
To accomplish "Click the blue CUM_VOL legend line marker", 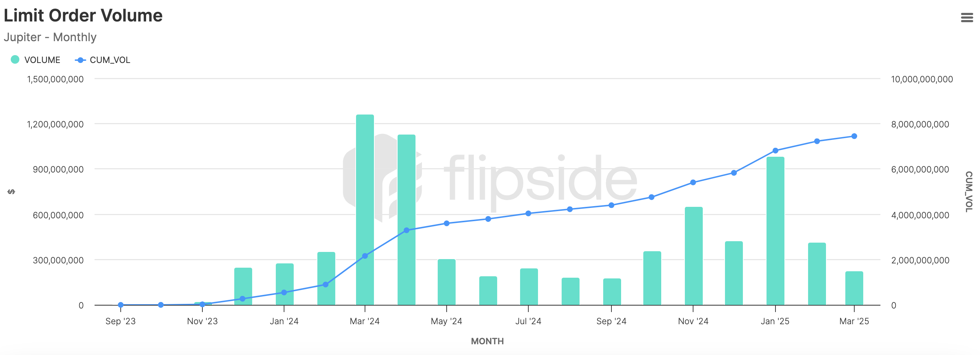I will point(80,60).
